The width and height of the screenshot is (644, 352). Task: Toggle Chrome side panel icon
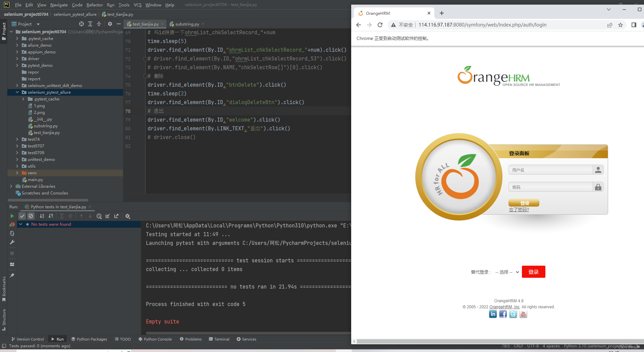634,25
